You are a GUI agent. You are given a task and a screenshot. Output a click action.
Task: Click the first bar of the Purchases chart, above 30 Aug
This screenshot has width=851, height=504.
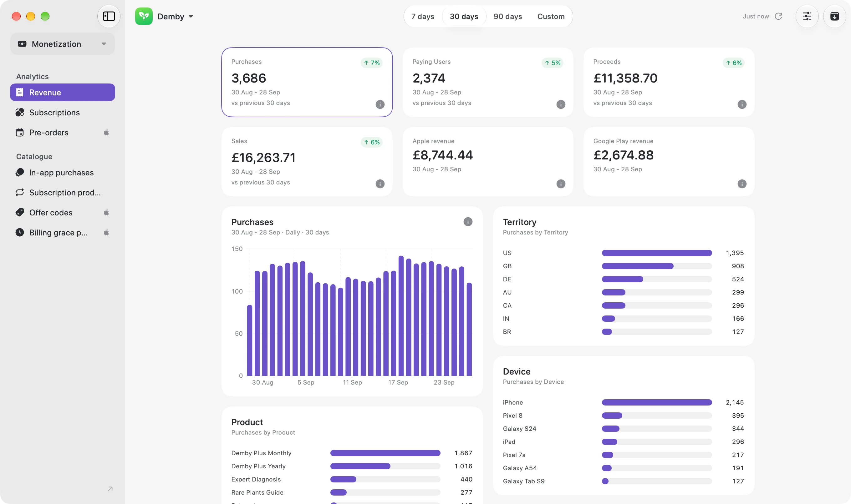(249, 340)
